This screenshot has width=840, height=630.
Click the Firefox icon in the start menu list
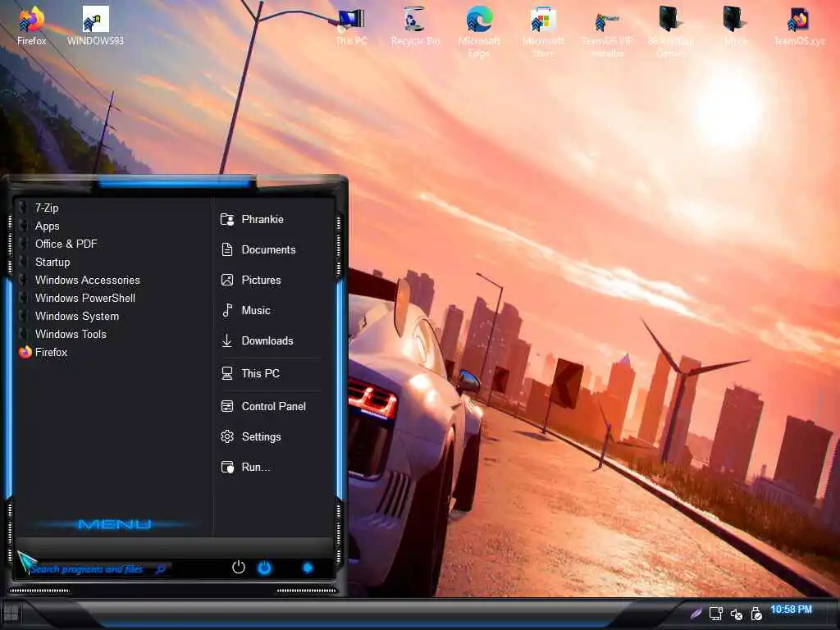pos(25,352)
